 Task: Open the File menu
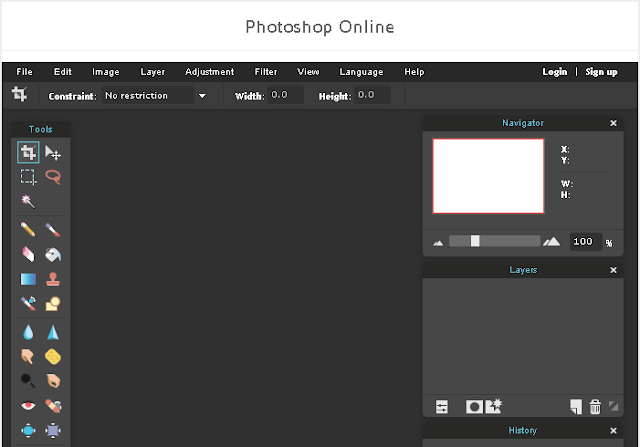(x=24, y=72)
